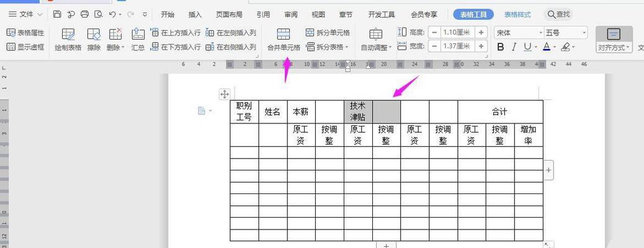Click 拆分单元格 split cells
Screen dimensions: 644x248
pyautogui.click(x=328, y=32)
